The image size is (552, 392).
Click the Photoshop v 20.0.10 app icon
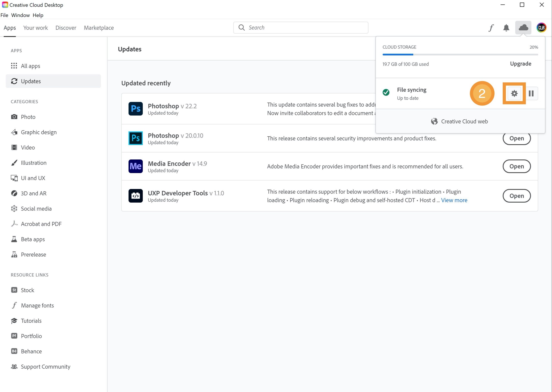135,138
